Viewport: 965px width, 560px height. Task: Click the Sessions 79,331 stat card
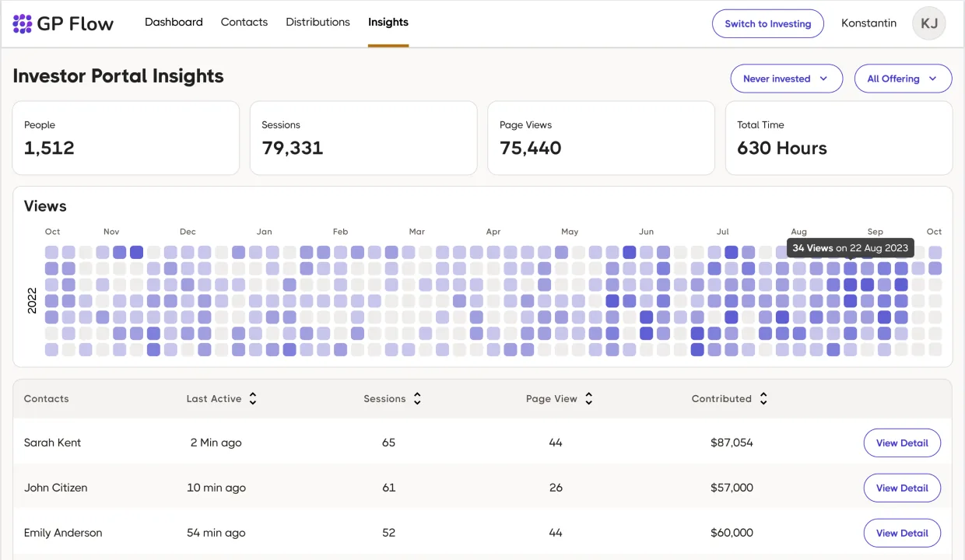click(x=363, y=138)
